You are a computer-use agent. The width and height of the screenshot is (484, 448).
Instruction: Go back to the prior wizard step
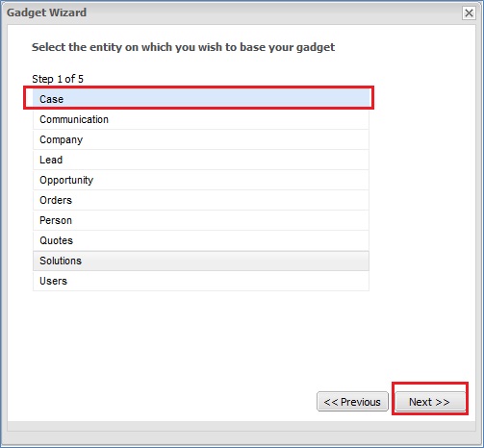pos(352,402)
